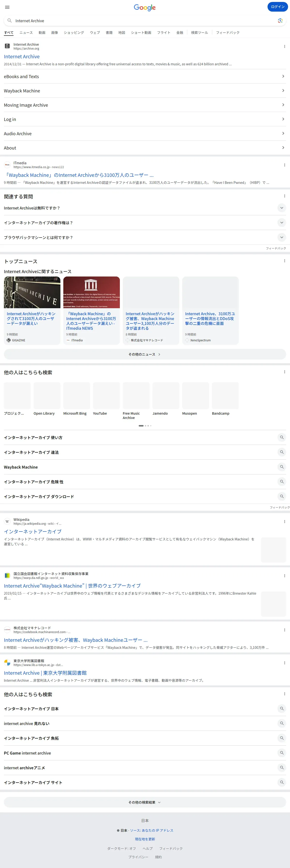Search インターネットアーカイブ 使い方 via magnifier icon
The width and height of the screenshot is (290, 868).
282,437
